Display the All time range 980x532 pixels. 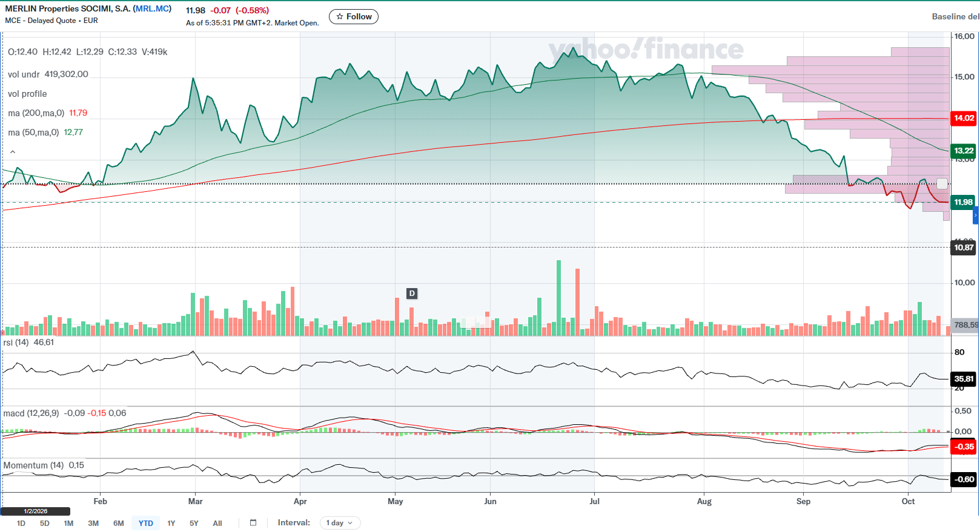217,524
